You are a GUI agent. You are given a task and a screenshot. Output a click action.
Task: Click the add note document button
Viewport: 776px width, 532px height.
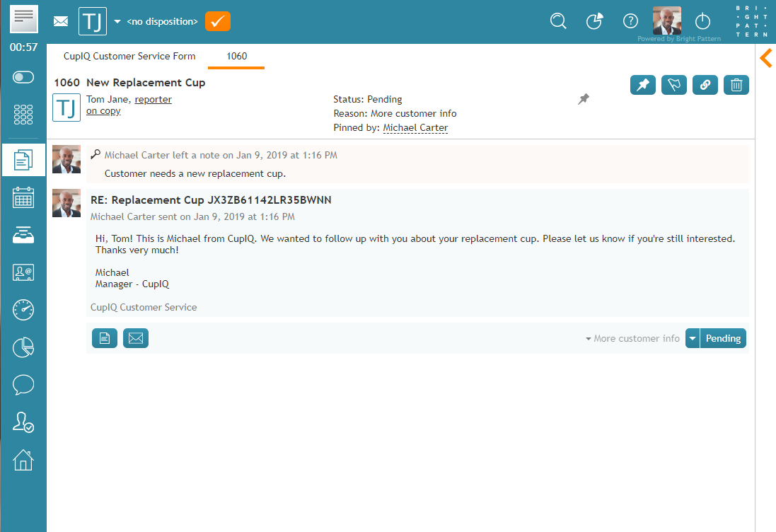(105, 338)
